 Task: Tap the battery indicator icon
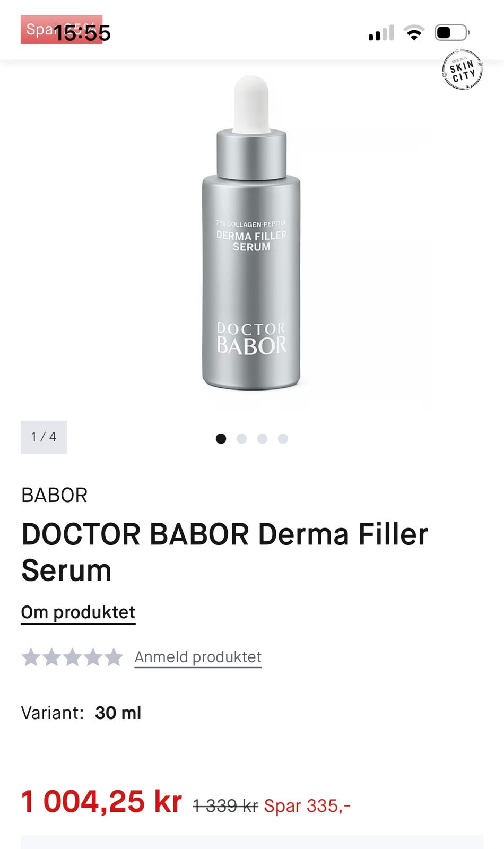[452, 33]
